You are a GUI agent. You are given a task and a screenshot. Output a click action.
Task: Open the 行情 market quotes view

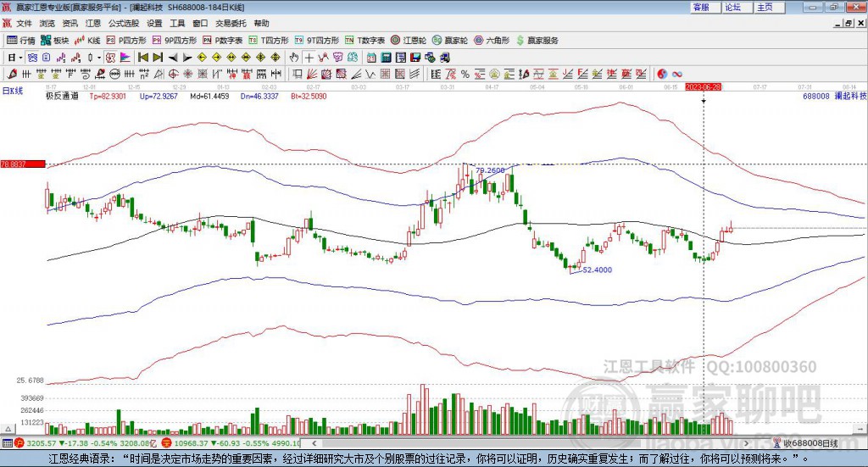(x=21, y=40)
